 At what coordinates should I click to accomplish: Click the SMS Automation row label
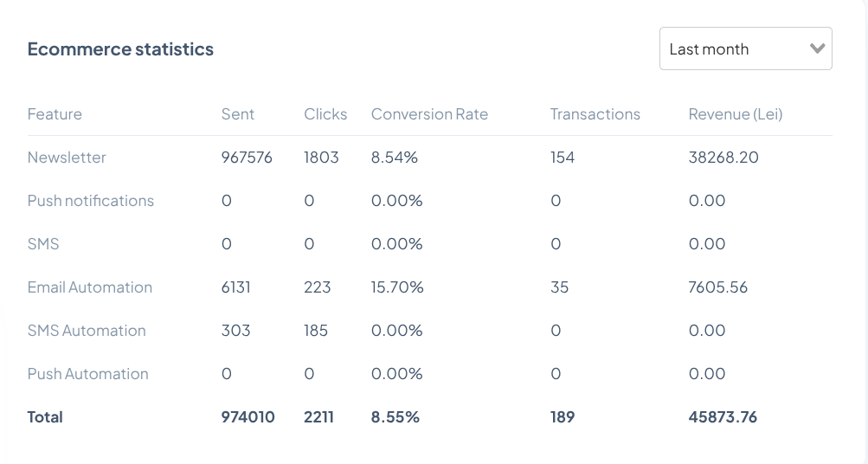(87, 331)
